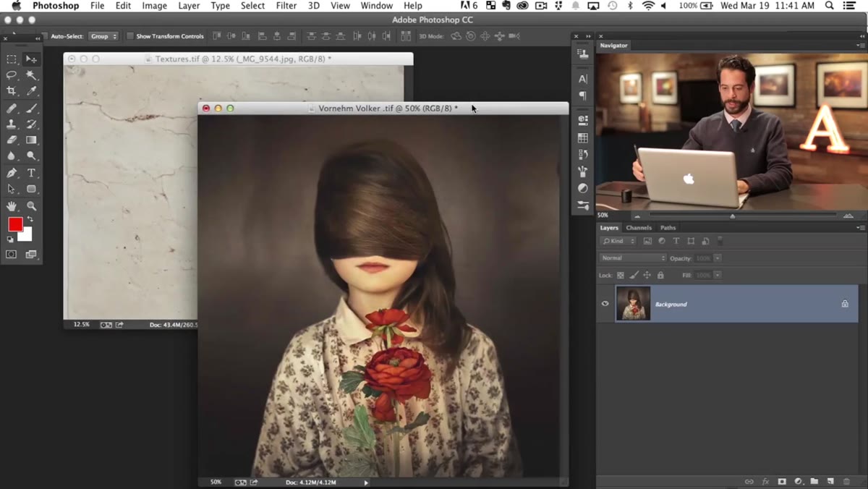Hide the Background layer eye icon
This screenshot has height=489, width=868.
(x=605, y=304)
